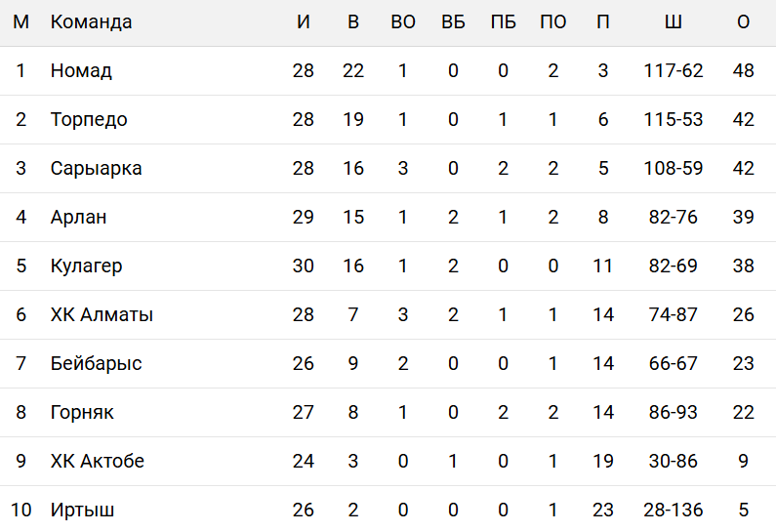This screenshot has height=532, width=776.
Task: Open the Горняк team link
Action: coord(82,413)
